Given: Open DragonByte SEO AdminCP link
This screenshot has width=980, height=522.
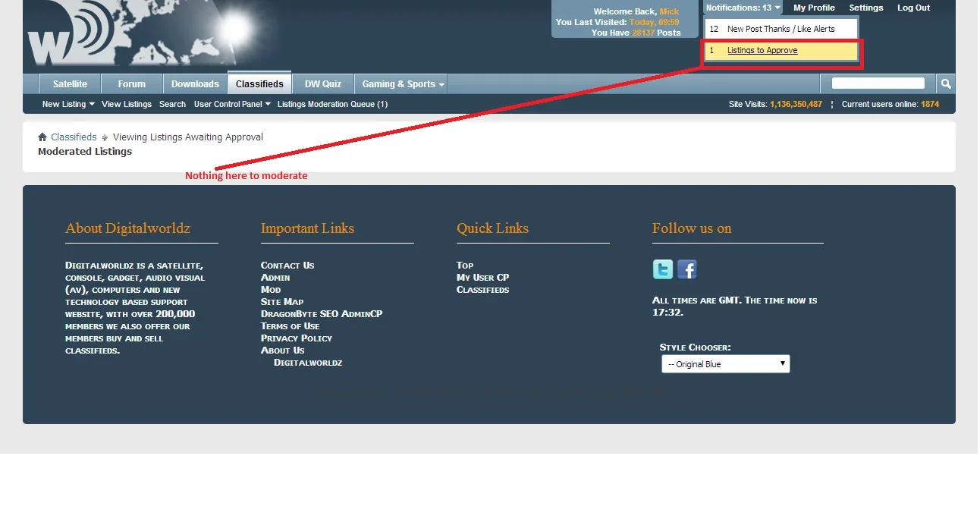Looking at the screenshot, I should click(322, 313).
